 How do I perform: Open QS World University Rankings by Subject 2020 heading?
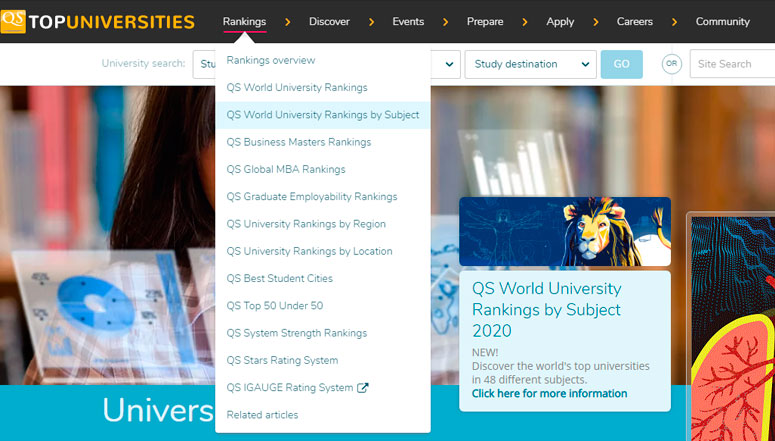coord(547,309)
